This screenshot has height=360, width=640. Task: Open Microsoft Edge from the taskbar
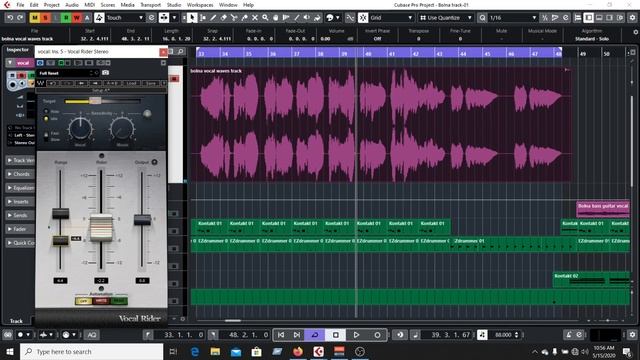195,351
